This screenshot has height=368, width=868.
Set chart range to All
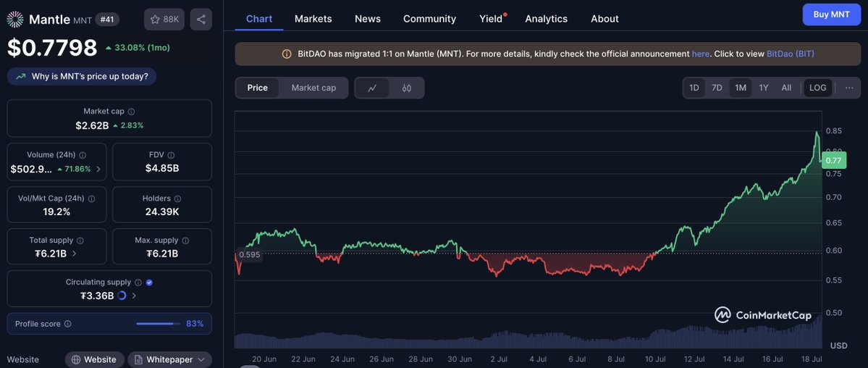(x=786, y=88)
